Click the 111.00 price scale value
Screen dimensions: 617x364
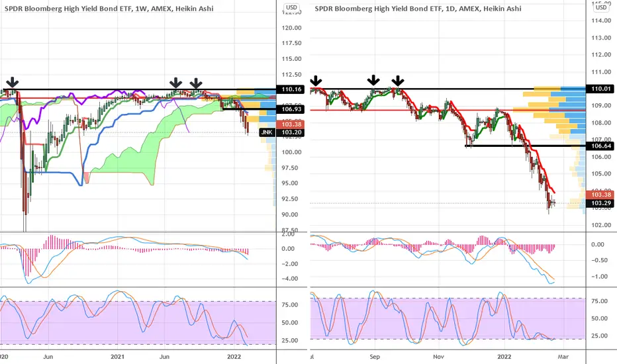coord(601,72)
